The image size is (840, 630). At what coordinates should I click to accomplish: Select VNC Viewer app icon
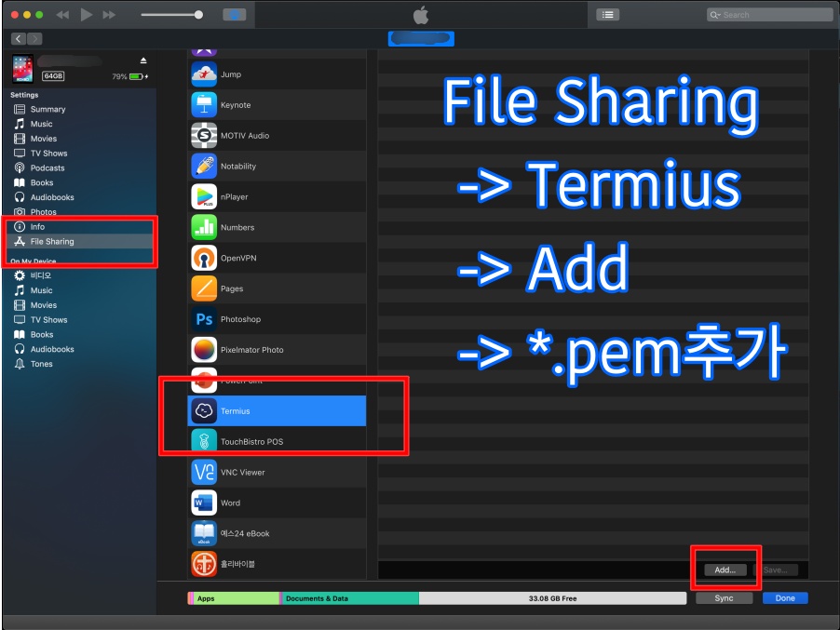204,472
